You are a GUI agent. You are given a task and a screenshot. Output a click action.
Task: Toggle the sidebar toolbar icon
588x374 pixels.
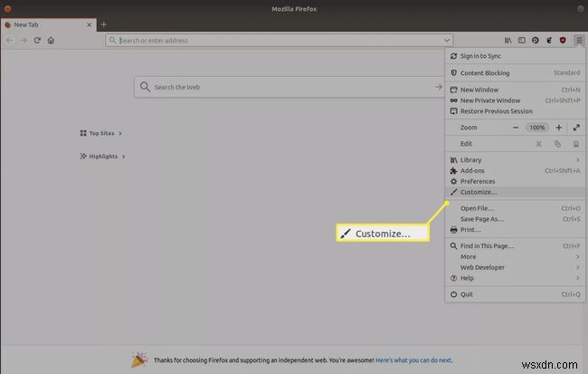point(522,40)
